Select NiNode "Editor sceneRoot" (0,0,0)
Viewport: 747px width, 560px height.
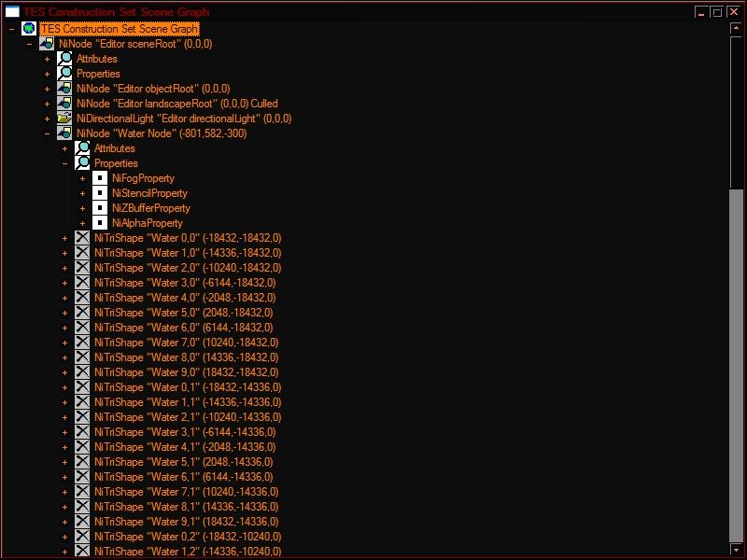(x=135, y=44)
